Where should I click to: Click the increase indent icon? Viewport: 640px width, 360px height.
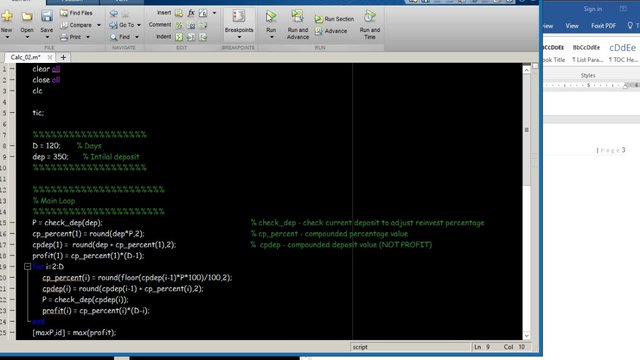tap(191, 37)
